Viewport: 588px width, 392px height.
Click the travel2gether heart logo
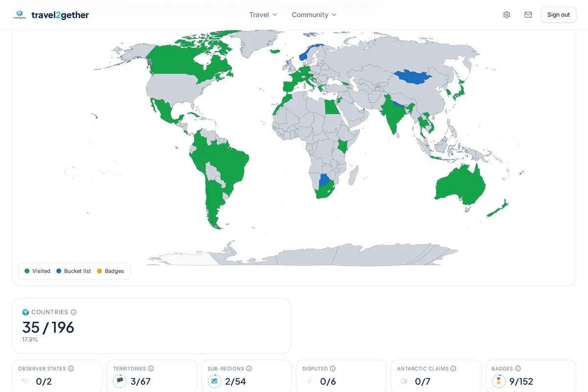(20, 15)
